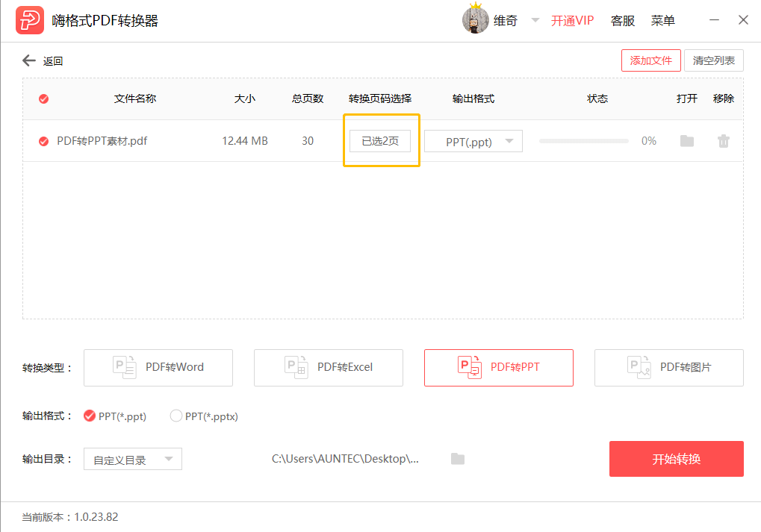Click the 打开 column header
761x532 pixels.
687,99
